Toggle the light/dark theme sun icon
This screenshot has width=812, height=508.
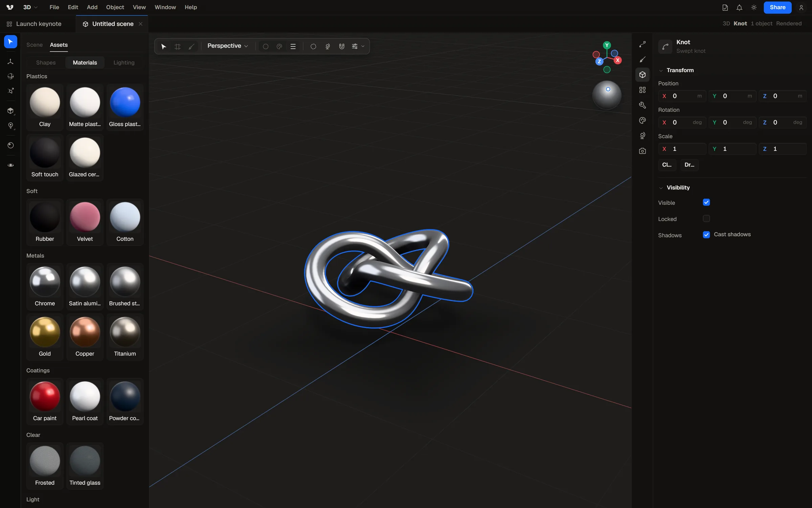click(754, 7)
